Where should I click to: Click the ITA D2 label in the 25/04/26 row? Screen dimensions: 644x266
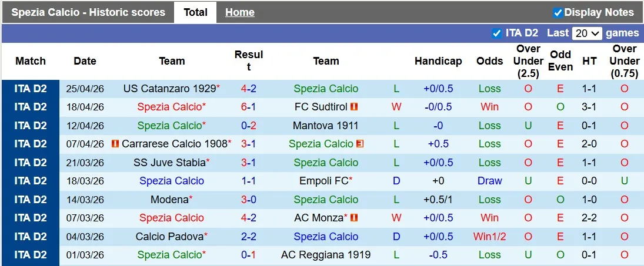coord(31,89)
